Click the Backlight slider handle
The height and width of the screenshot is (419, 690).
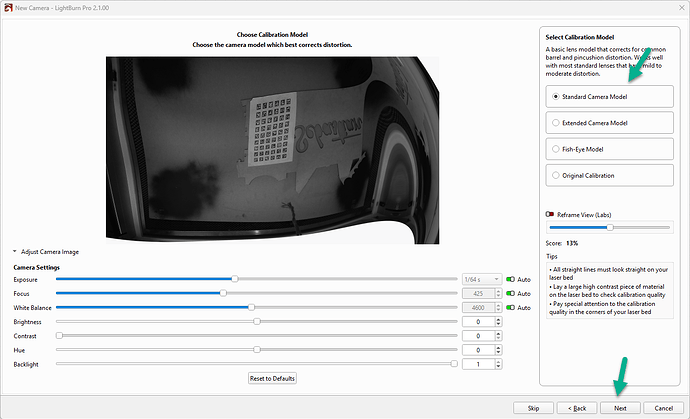pos(454,364)
